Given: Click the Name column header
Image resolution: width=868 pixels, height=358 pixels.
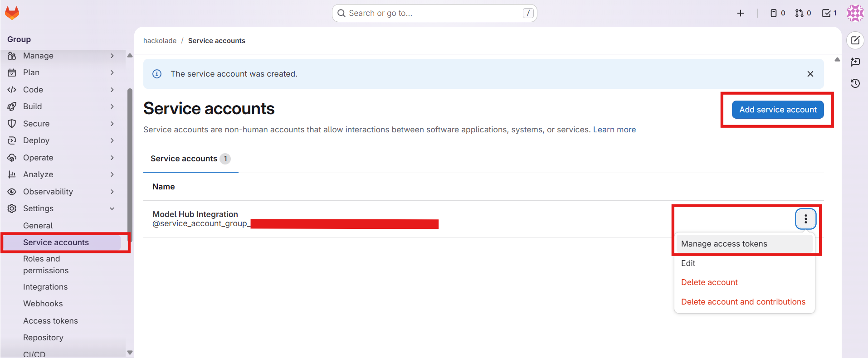Looking at the screenshot, I should point(163,187).
